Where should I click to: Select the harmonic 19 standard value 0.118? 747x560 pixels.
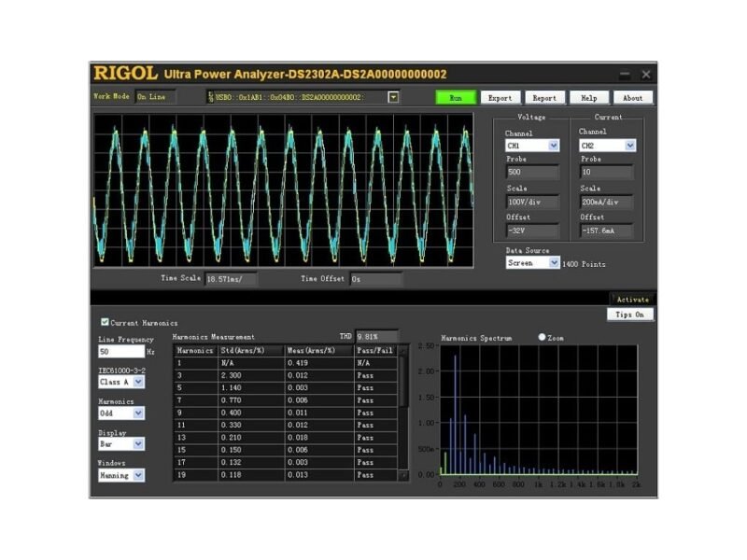point(250,475)
